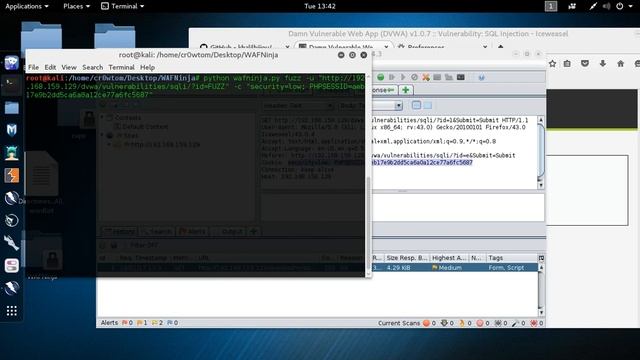Click the blue help icon in ZAP toolbar
Screen dimensions: 640x360
[481, 77]
